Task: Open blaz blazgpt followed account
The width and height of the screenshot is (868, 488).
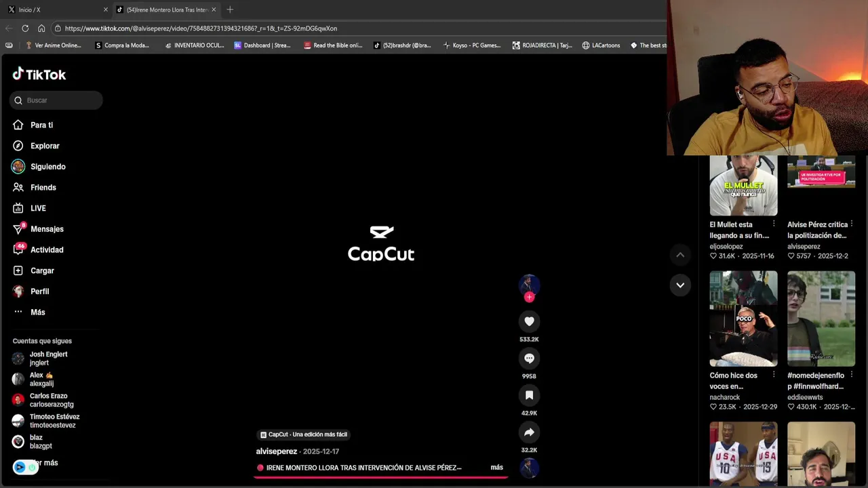Action: [33, 442]
